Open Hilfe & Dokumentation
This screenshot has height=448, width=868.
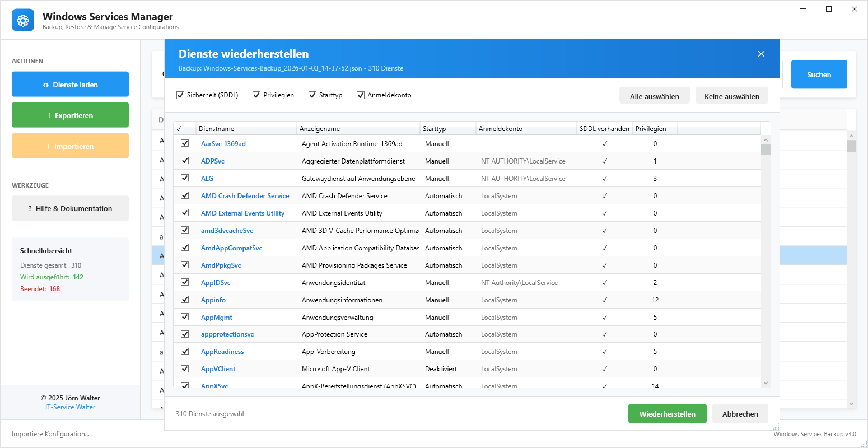70,208
